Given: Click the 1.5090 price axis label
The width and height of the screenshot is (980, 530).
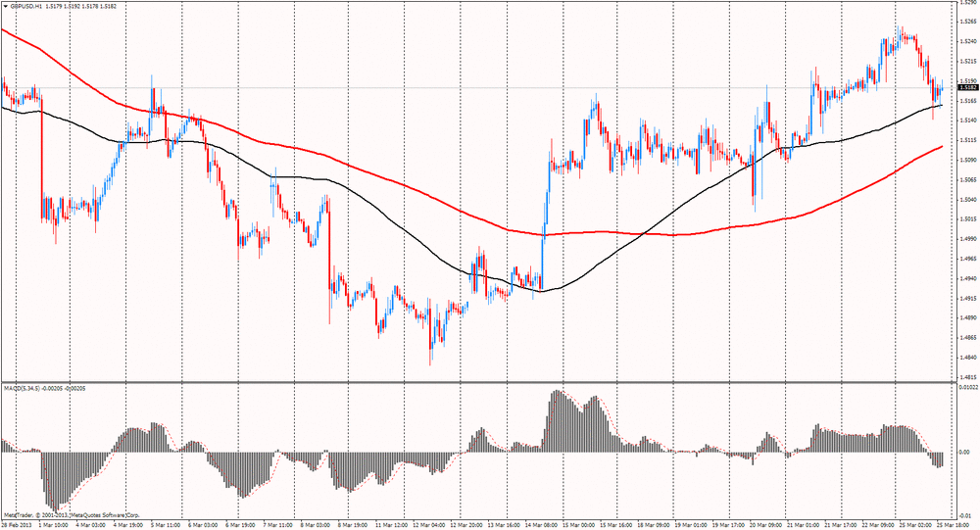Looking at the screenshot, I should 968,160.
